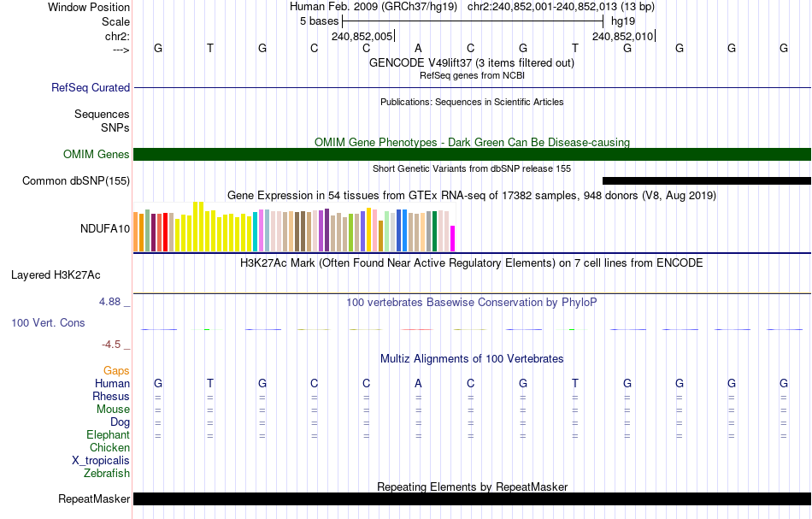The width and height of the screenshot is (812, 519).
Task: Click '100 vertebrates Basewise Conservation by PhyloP' title
Action: (472, 302)
